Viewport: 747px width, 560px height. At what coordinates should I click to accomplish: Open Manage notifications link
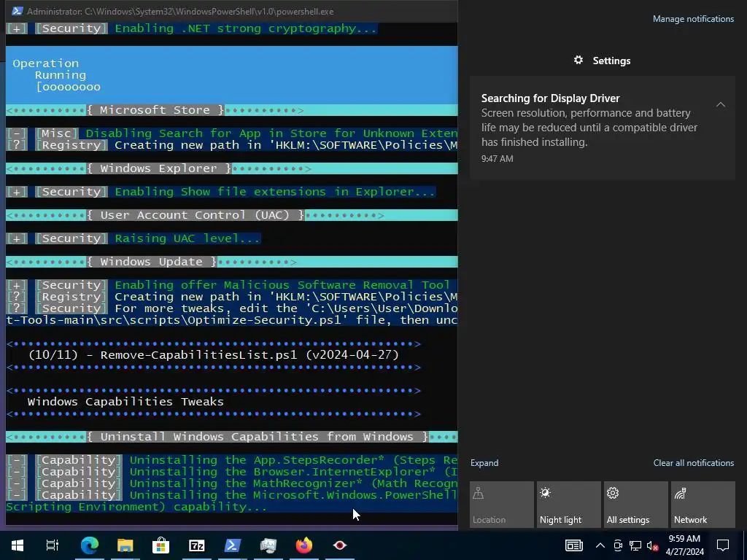click(693, 19)
